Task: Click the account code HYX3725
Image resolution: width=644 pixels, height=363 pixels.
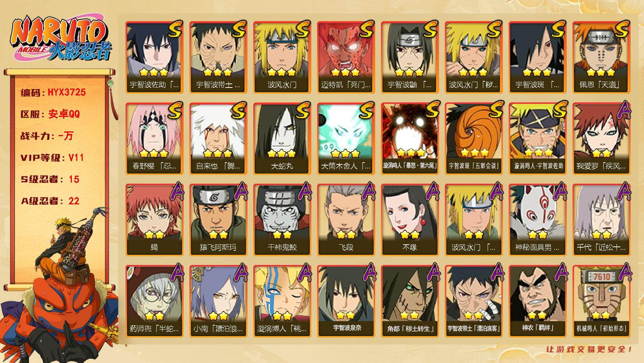Action: pos(67,92)
